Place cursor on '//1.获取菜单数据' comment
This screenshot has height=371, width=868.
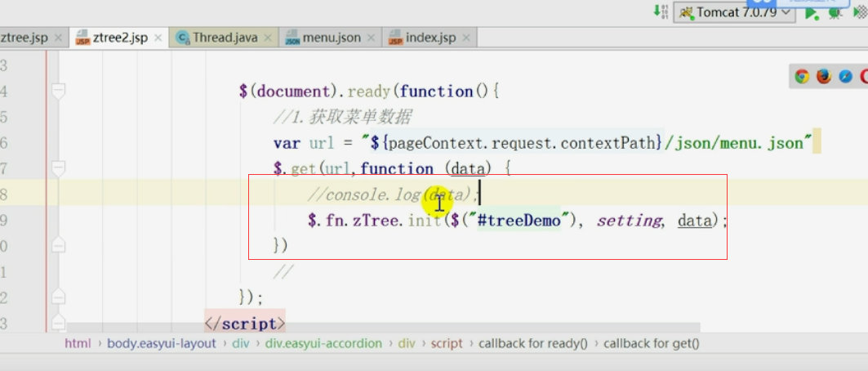click(342, 117)
